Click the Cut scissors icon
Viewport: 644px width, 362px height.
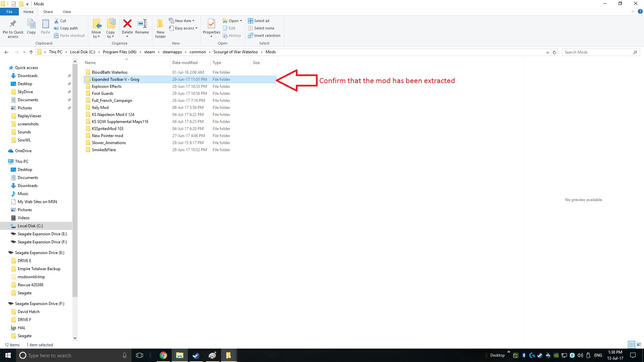pos(56,21)
